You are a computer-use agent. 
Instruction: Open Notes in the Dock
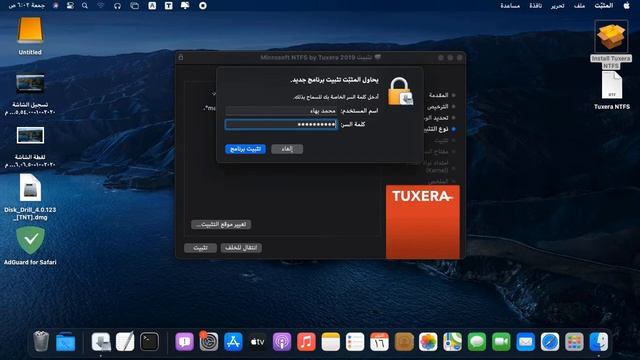coord(331,342)
